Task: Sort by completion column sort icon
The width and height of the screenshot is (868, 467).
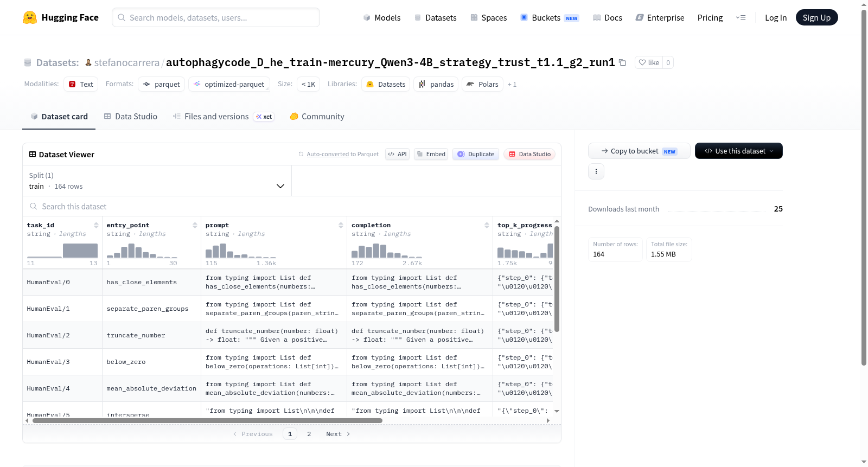Action: [487, 225]
